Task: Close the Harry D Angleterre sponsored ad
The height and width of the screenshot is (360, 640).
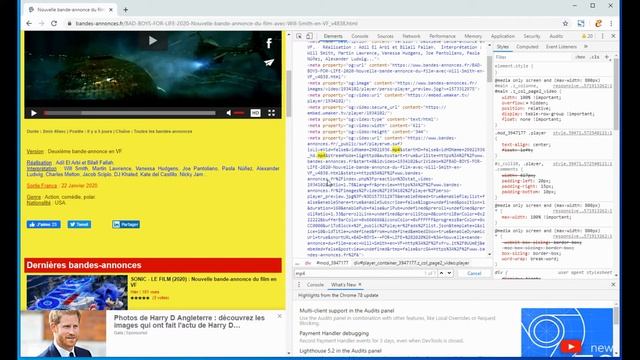Action: [x=279, y=316]
